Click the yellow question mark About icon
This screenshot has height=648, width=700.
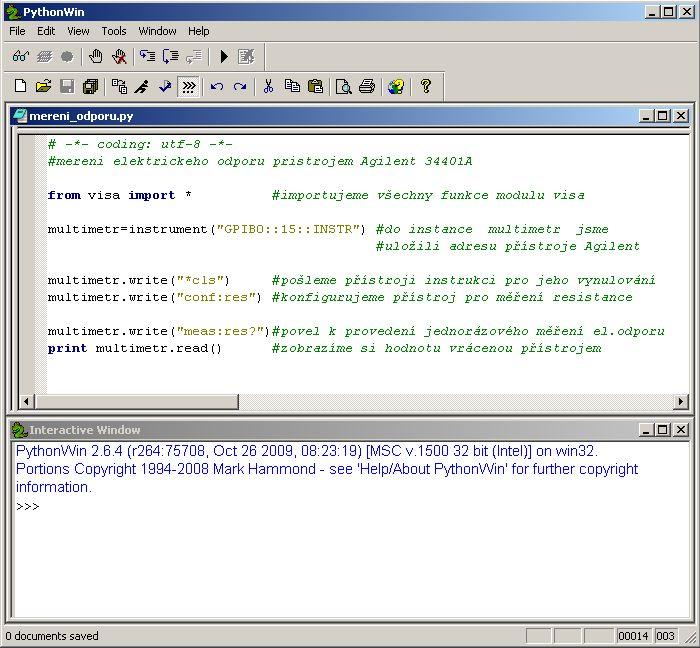pos(426,86)
